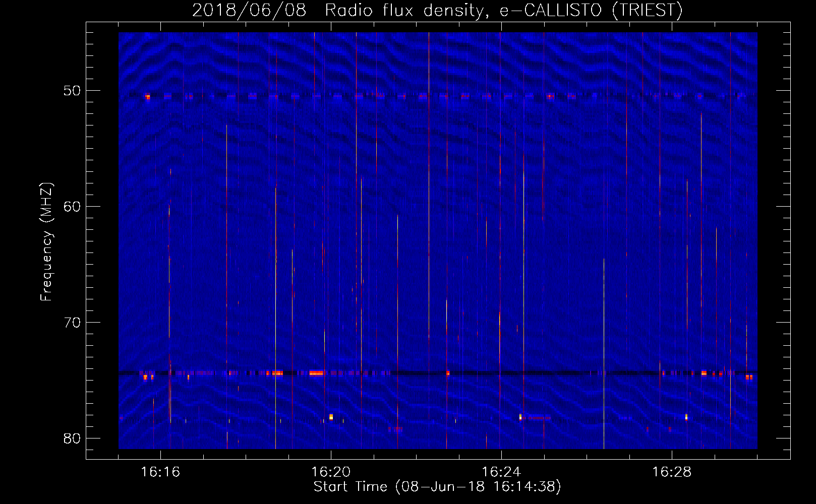Click the long orange segment near 74 MHz before 16:20
The height and width of the screenshot is (504, 816).
point(316,373)
